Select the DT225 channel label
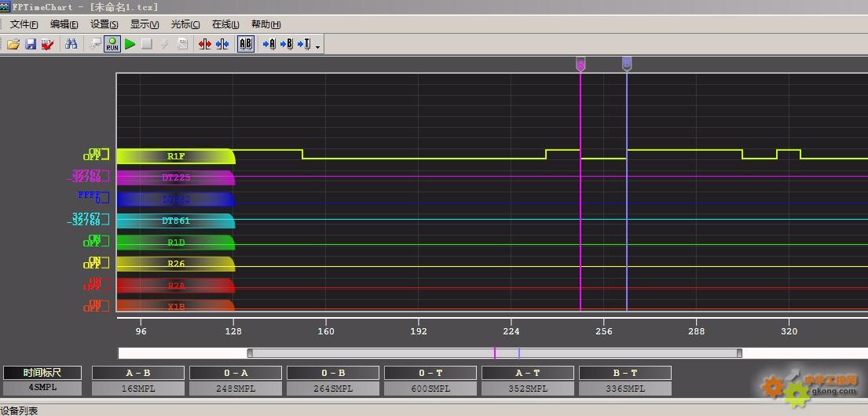The height and width of the screenshot is (416, 868). coord(176,177)
